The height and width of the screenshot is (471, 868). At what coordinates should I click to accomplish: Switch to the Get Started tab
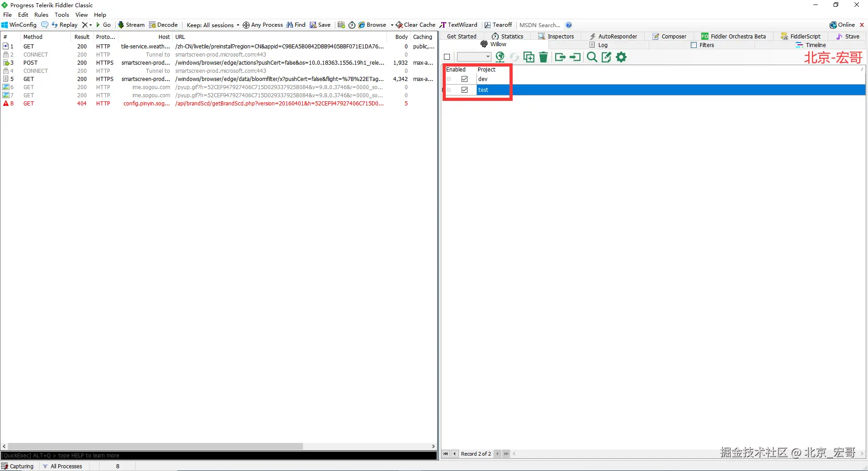tap(462, 37)
